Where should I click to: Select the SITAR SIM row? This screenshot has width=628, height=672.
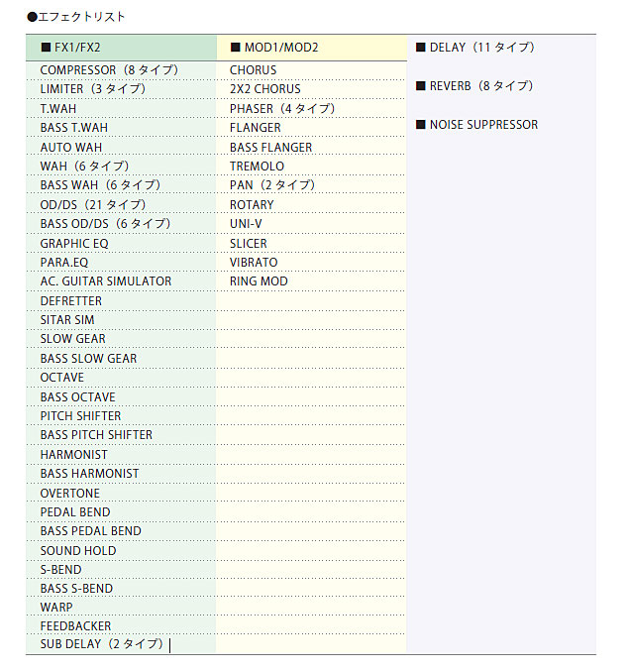click(67, 320)
